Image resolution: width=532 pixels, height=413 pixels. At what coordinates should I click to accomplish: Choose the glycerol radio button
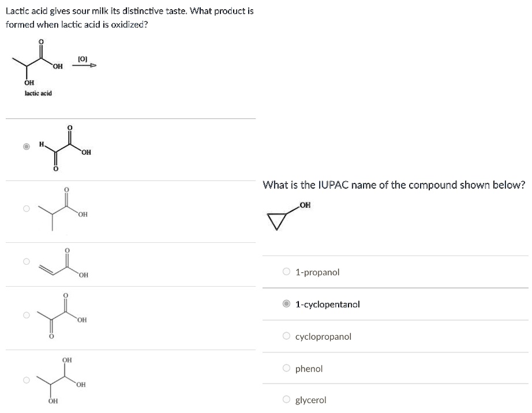(x=287, y=400)
